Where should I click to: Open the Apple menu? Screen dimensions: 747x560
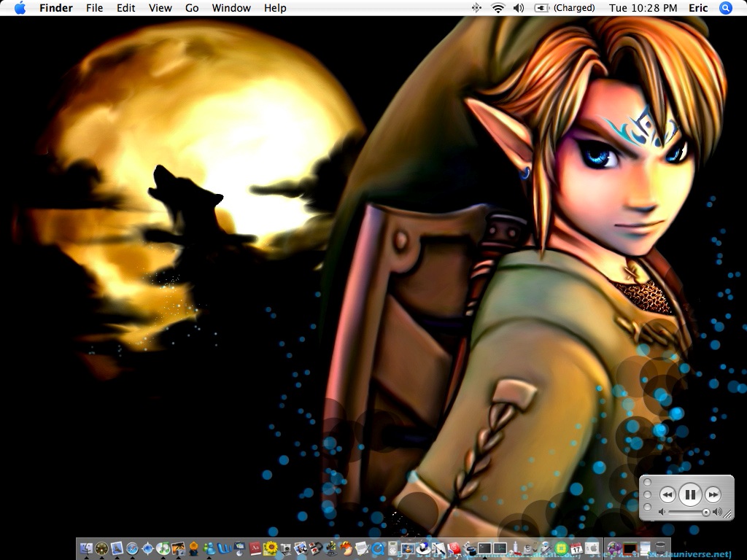20,7
